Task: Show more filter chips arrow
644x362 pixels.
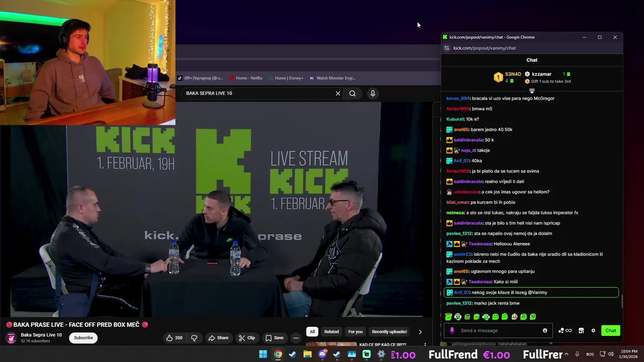Action: point(420,332)
